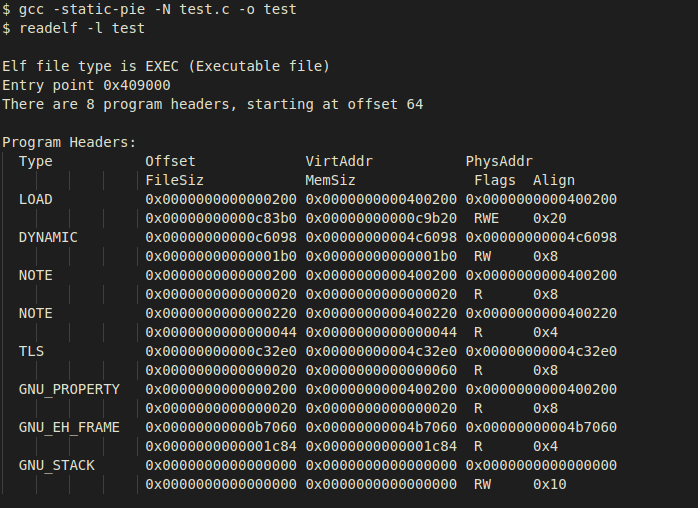Click the LOAD segment type
This screenshot has width=698, height=508.
pos(36,199)
